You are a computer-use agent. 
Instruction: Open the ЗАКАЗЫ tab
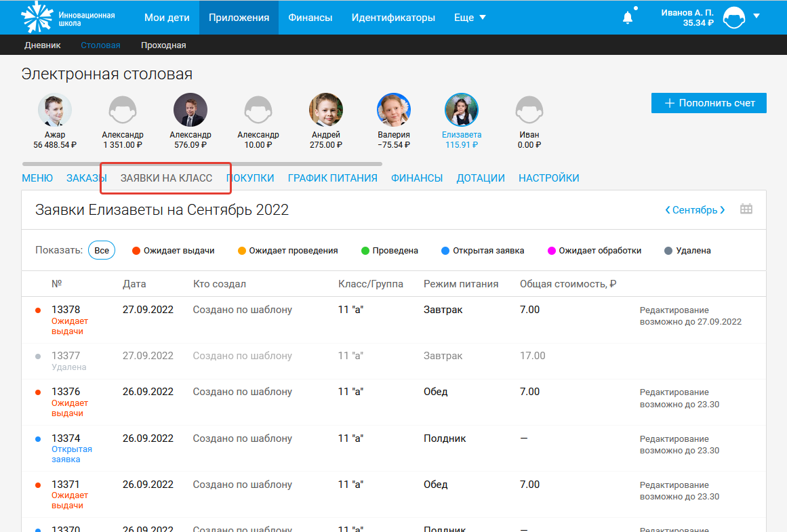(x=86, y=178)
